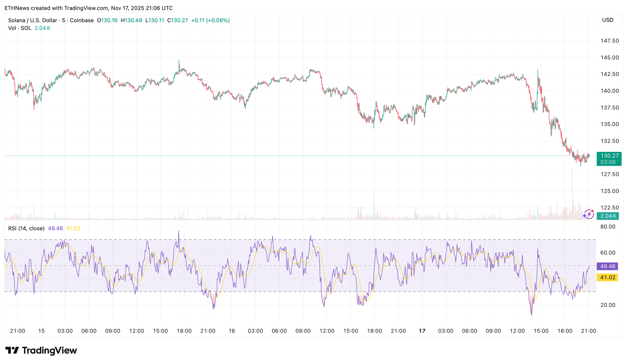Click the 16 date label on time axis
628x364 pixels.
click(232, 331)
